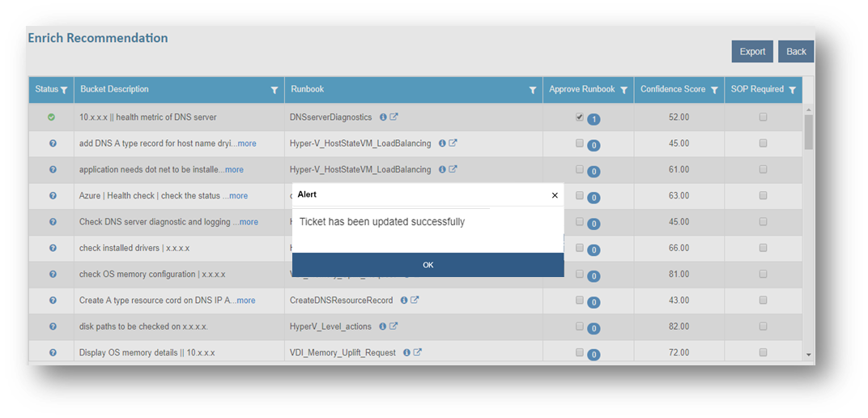Open filter on Approve Runbook column
The width and height of the screenshot is (868, 418).
pos(623,90)
